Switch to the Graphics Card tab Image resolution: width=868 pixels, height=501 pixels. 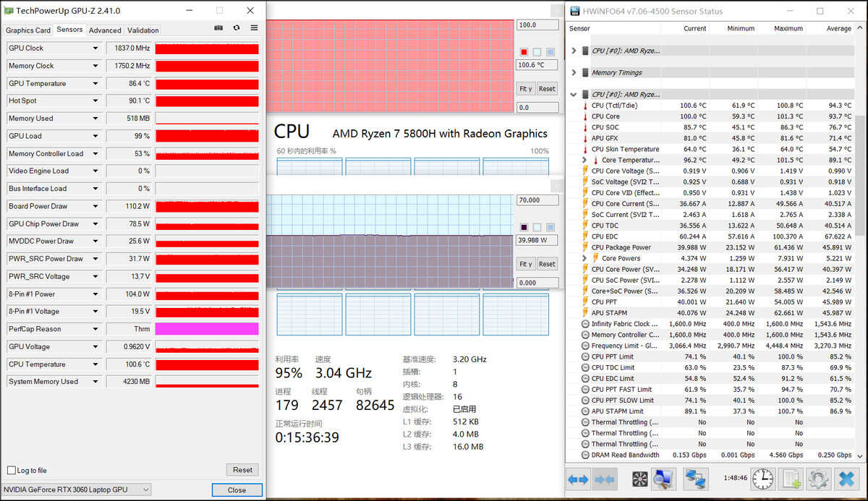(x=28, y=30)
